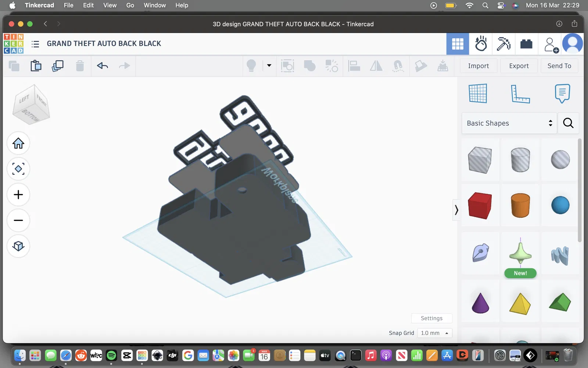Show all hidden shapes lightbulb icon
This screenshot has height=368, width=588.
[x=251, y=66]
